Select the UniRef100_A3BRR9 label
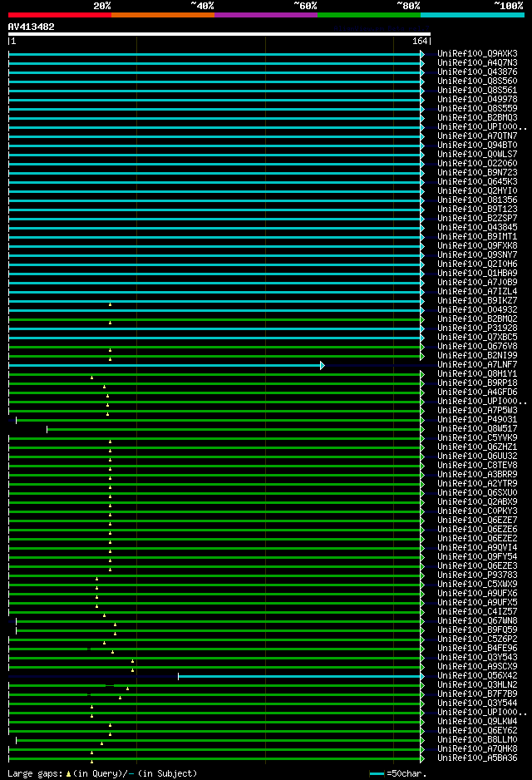This screenshot has height=780, width=532. click(477, 474)
